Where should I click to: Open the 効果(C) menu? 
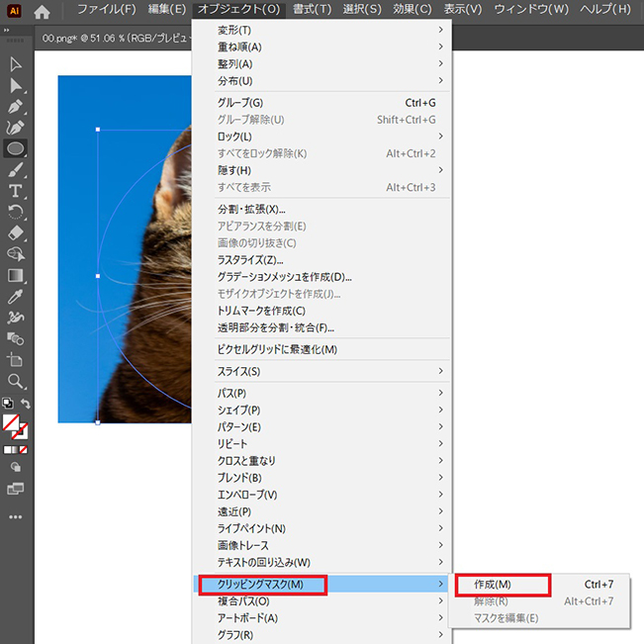pyautogui.click(x=411, y=10)
